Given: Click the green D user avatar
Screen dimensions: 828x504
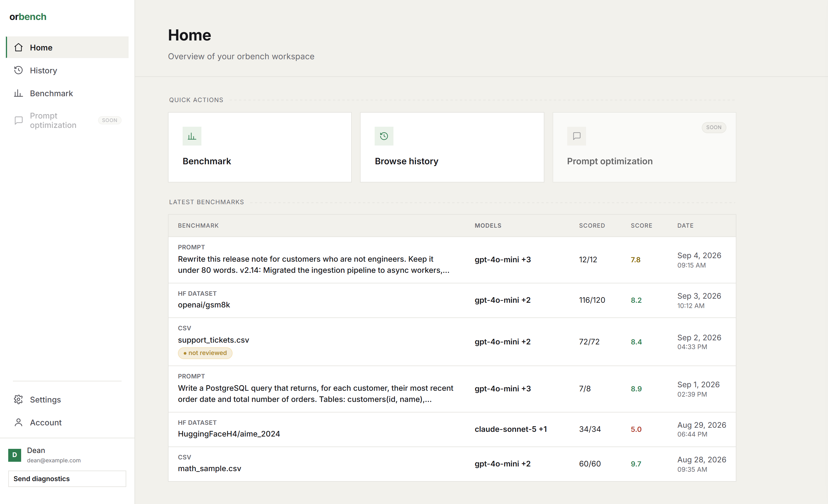Looking at the screenshot, I should pyautogui.click(x=14, y=455).
